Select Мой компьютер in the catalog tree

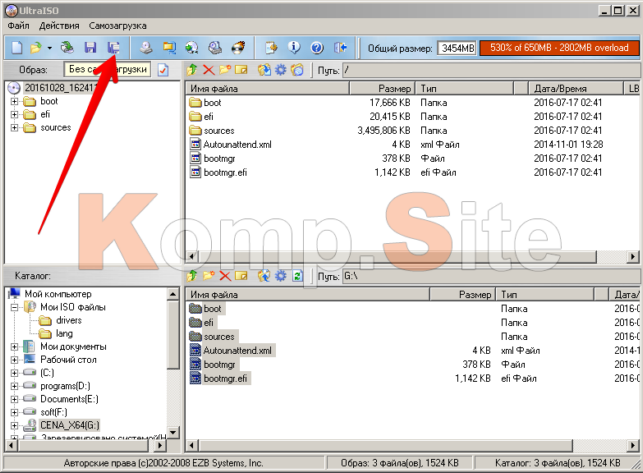tap(58, 294)
